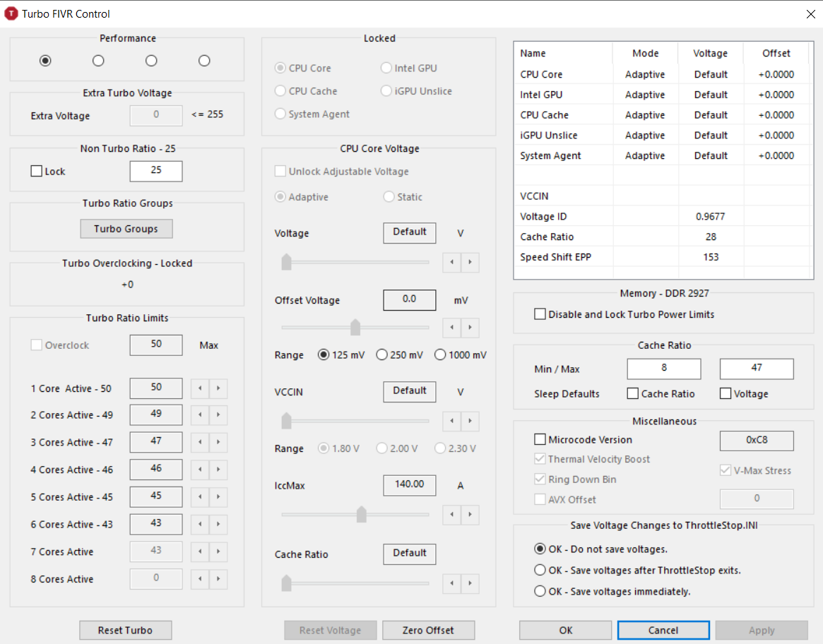Increase the 8 Cores Active ratio

coord(218,578)
